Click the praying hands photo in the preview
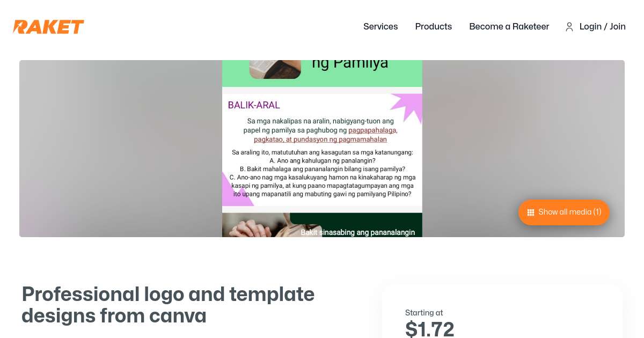This screenshot has height=338, width=644. (x=256, y=225)
